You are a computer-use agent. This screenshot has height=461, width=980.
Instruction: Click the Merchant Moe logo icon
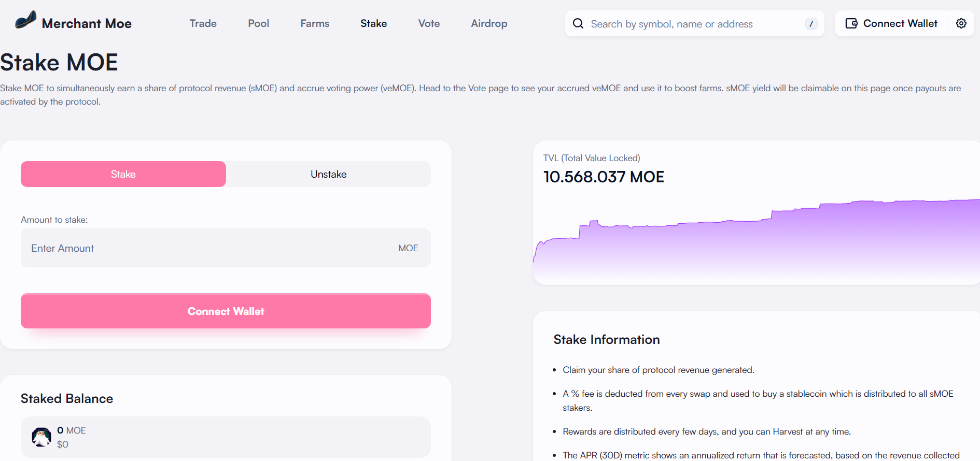(x=25, y=20)
